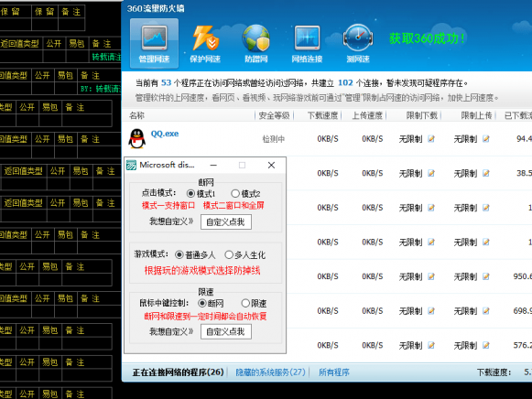Edit upload limit for QQ.exe row
Image resolution: width=532 pixels, height=399 pixels.
[486, 139]
